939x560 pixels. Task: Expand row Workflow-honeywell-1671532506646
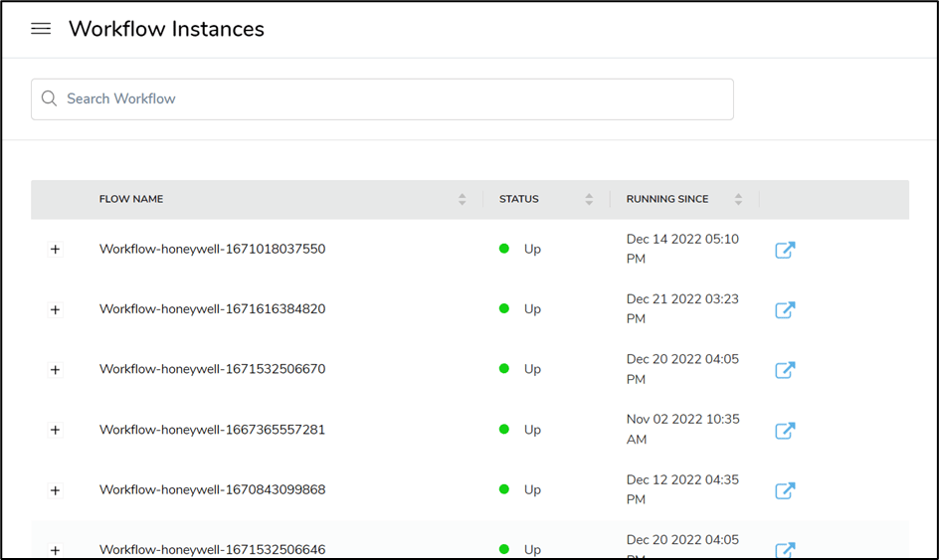click(x=55, y=550)
